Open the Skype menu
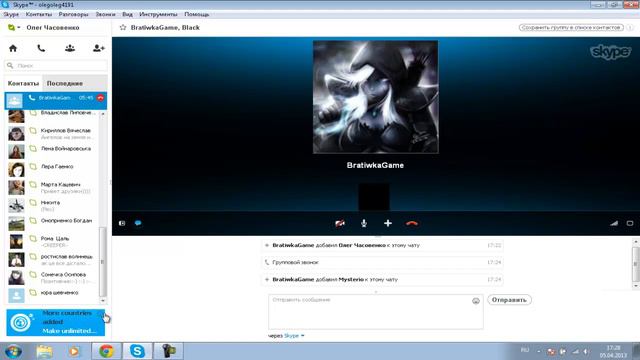Viewport: 640px width, 360px height. click(11, 14)
